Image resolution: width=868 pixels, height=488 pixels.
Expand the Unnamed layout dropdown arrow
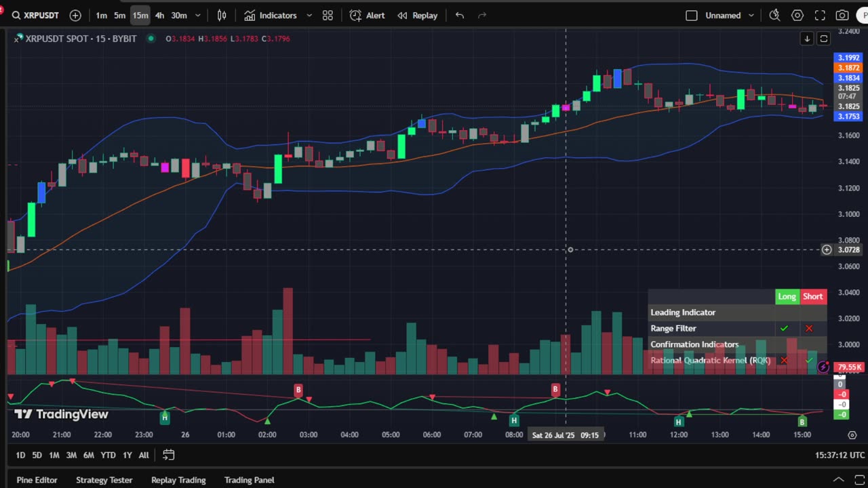coord(751,15)
